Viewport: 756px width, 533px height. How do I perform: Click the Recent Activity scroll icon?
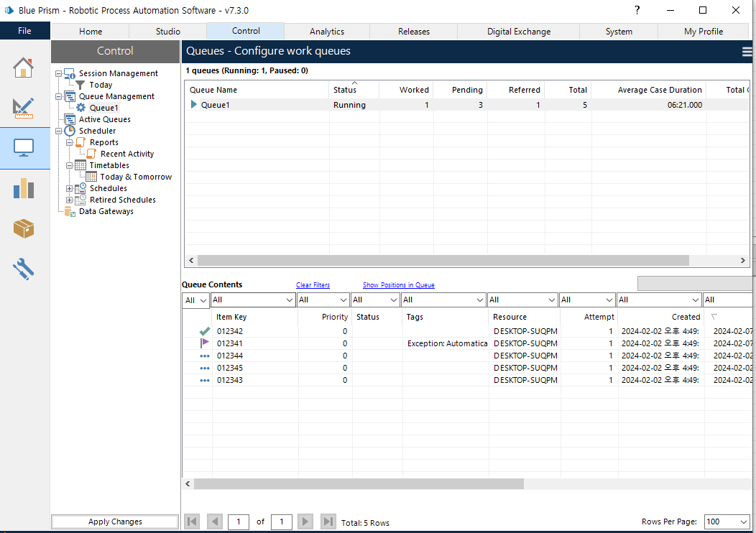pyautogui.click(x=91, y=154)
